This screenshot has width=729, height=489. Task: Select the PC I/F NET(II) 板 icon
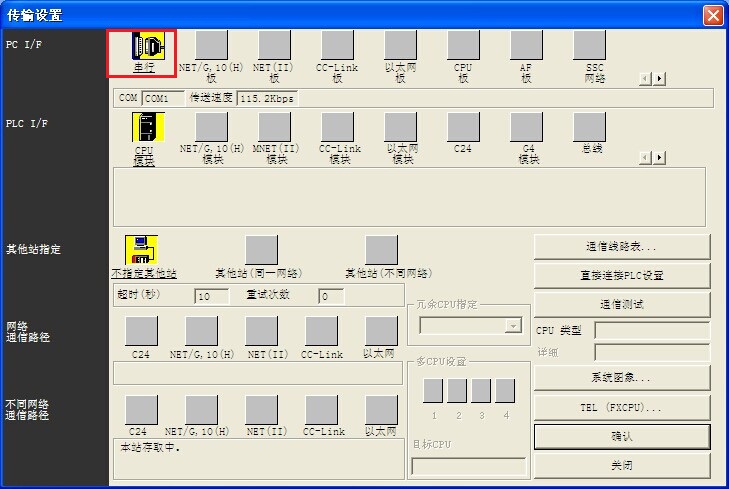(274, 45)
